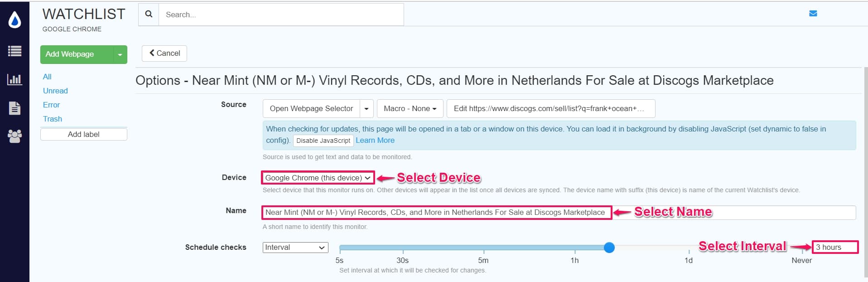Select Interval as the schedule check type

(x=295, y=247)
